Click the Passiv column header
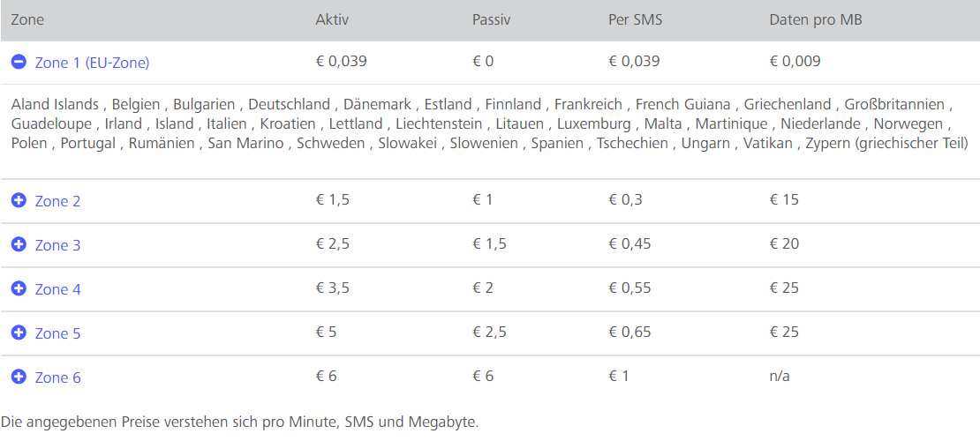Viewport: 980px width, 441px height. pos(492,19)
